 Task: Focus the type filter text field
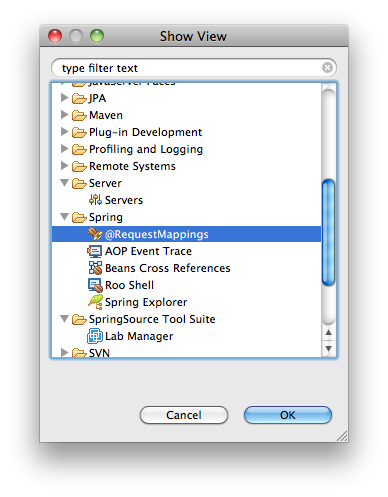[x=194, y=68]
